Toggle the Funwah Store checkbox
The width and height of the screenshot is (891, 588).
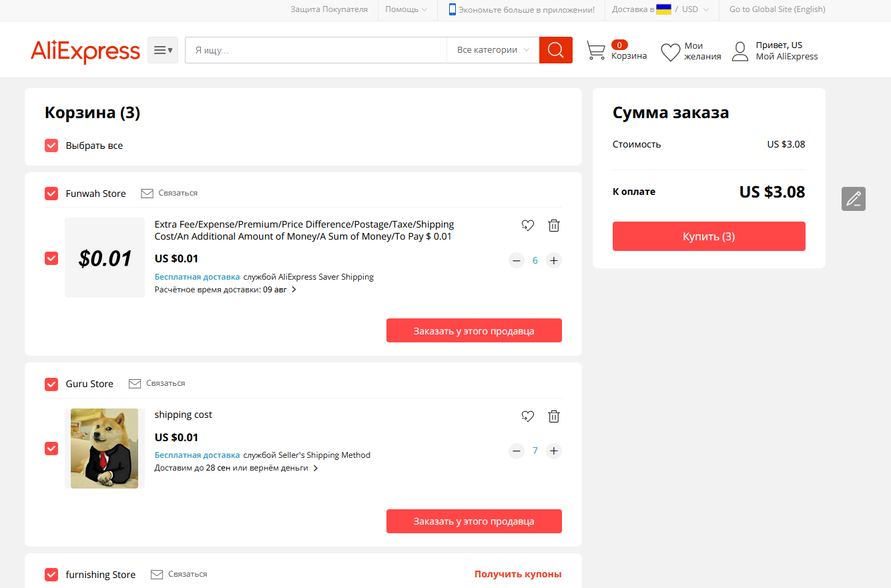click(51, 194)
